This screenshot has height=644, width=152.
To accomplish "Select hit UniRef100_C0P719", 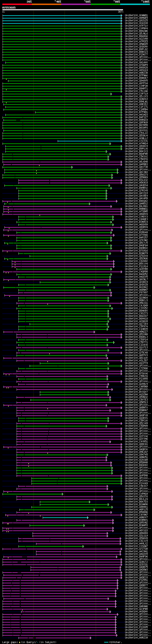I will (136, 94).
